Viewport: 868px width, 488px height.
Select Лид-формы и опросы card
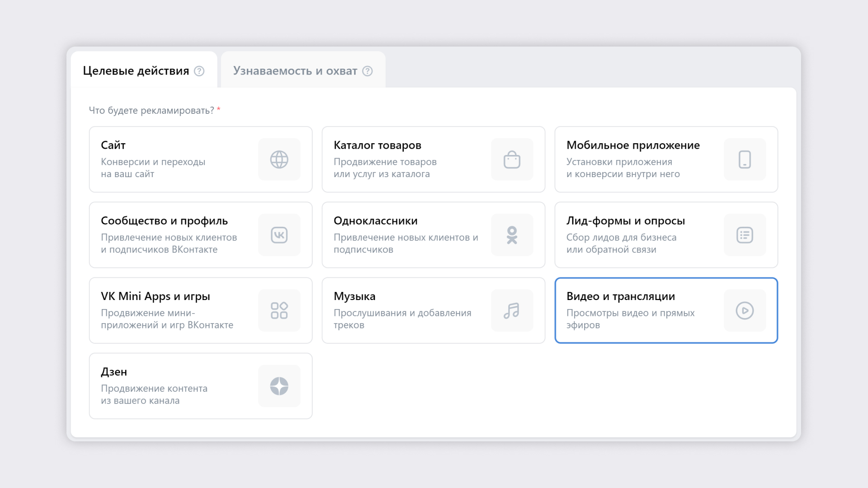666,235
